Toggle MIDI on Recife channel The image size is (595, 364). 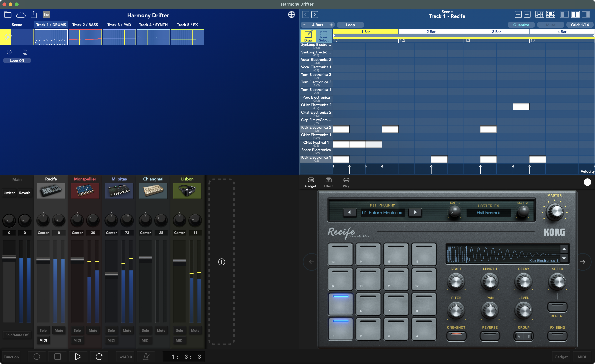click(x=43, y=340)
